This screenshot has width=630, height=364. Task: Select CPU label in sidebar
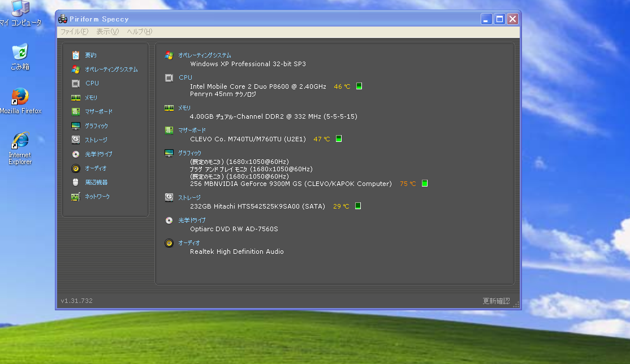point(92,83)
